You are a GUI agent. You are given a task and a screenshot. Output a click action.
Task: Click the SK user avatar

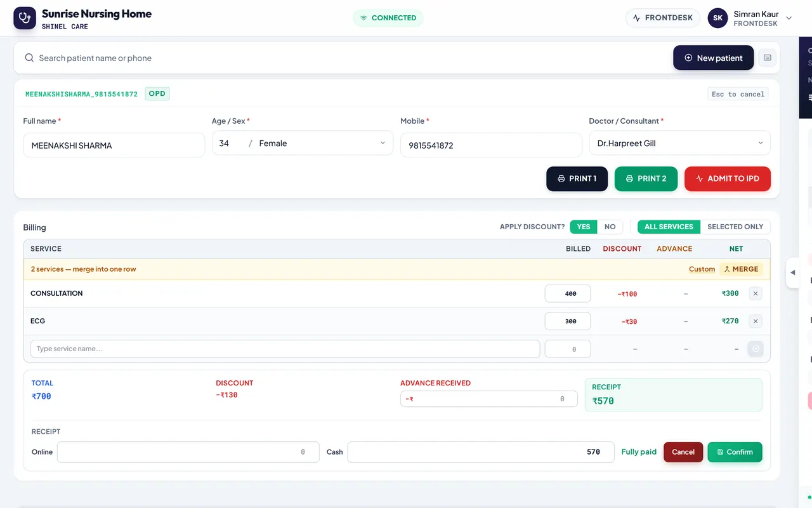[717, 18]
